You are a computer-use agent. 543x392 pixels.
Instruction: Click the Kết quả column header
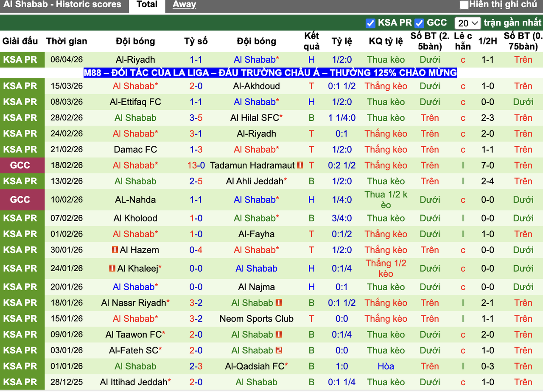coord(312,41)
